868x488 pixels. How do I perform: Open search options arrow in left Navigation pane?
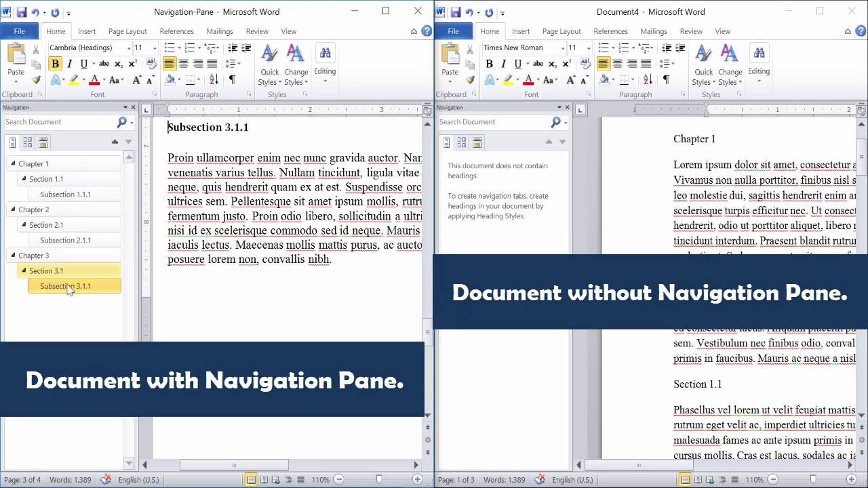tap(132, 122)
